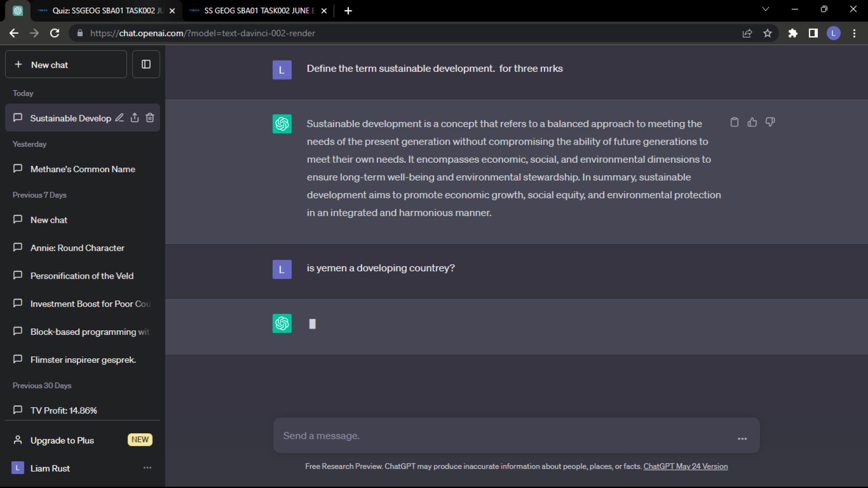Close the Quiz: SSGEOG SBA01 browser tab

click(172, 11)
